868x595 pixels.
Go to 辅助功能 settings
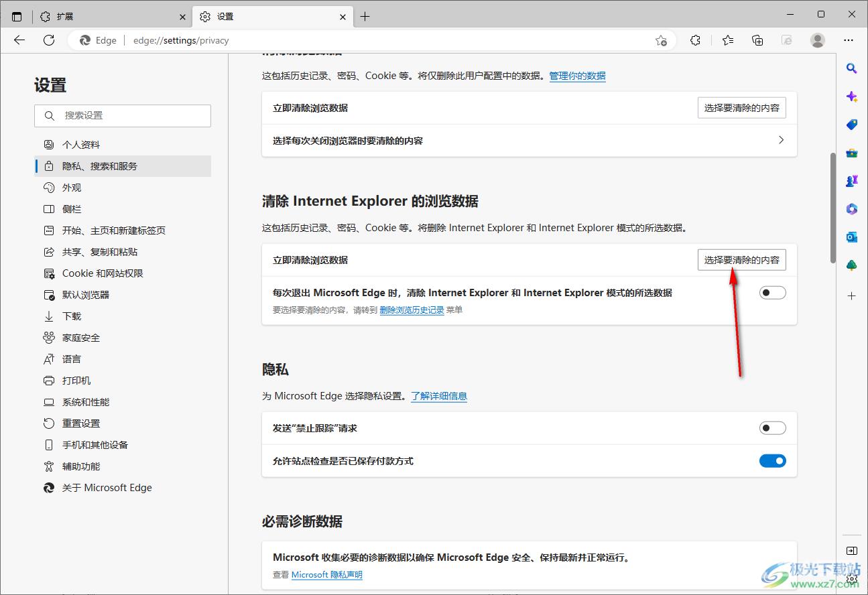coord(123,466)
